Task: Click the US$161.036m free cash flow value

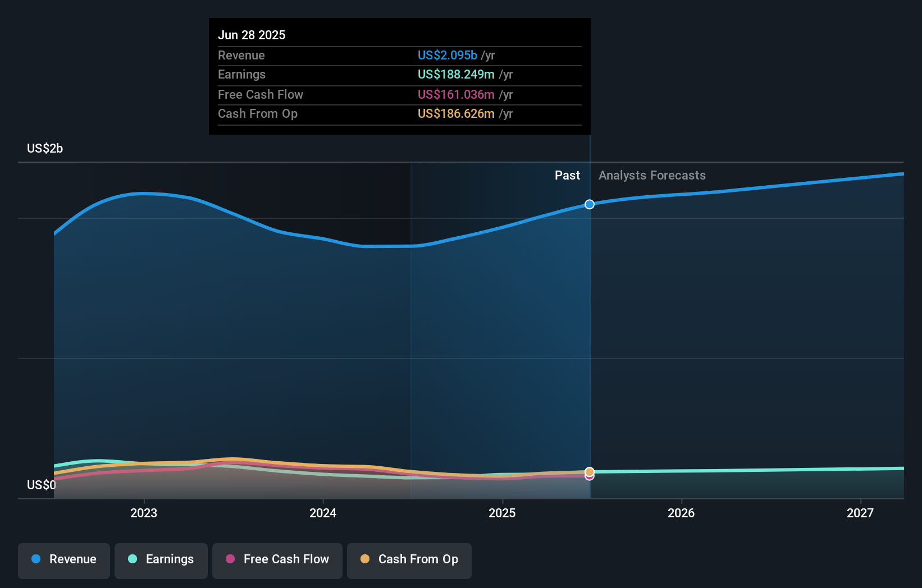Action: (x=456, y=94)
